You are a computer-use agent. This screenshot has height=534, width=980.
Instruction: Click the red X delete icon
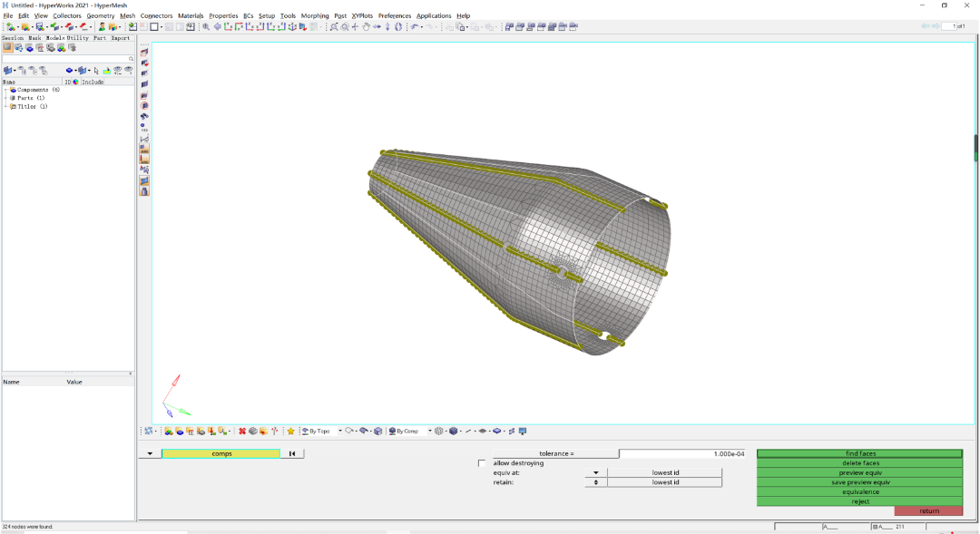pyautogui.click(x=242, y=431)
